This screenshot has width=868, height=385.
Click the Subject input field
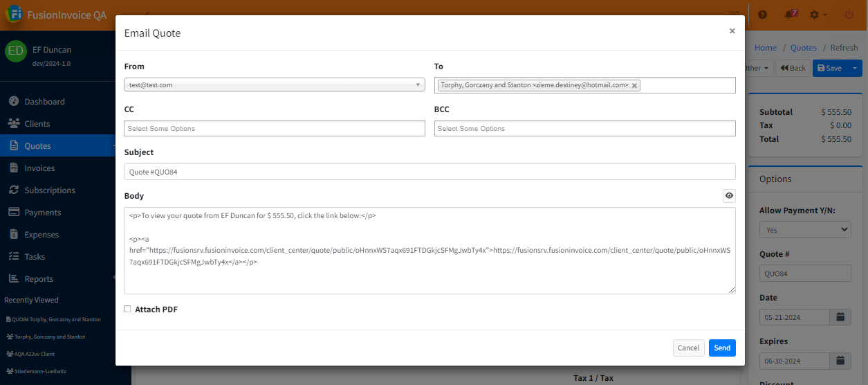click(430, 172)
